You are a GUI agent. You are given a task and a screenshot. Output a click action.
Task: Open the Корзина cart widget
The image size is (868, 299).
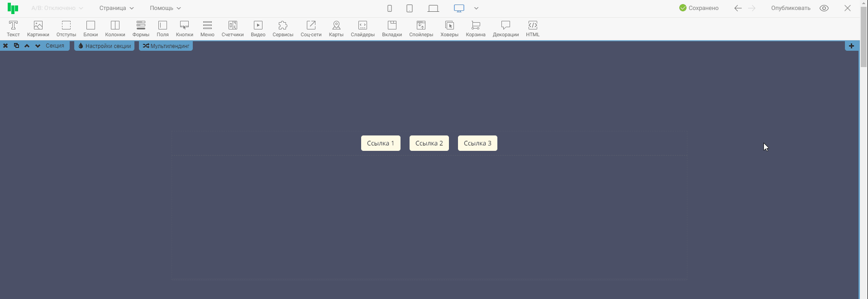click(x=475, y=29)
